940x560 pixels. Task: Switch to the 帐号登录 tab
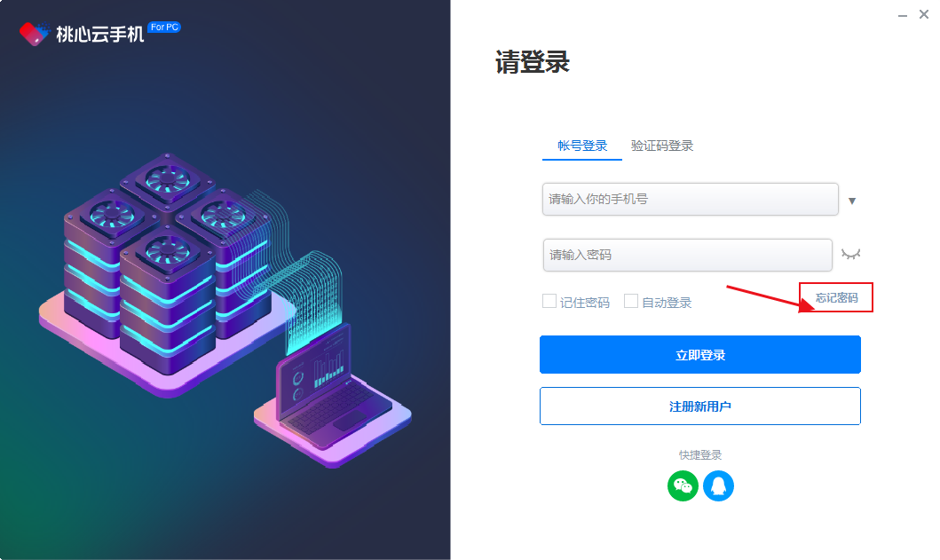pyautogui.click(x=582, y=146)
